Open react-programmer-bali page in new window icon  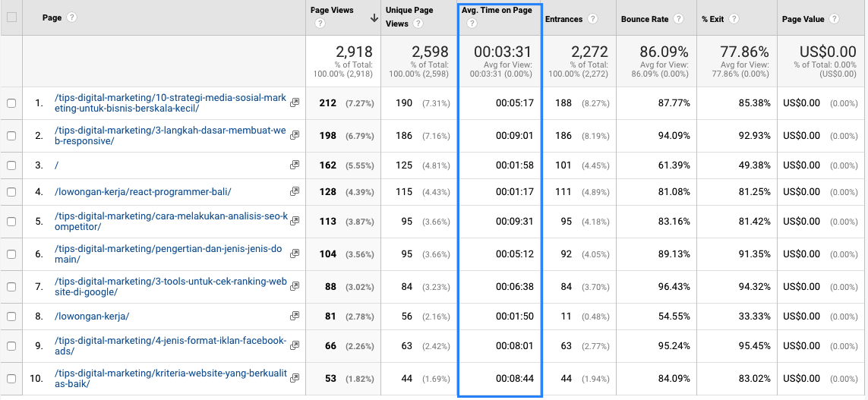coord(295,192)
